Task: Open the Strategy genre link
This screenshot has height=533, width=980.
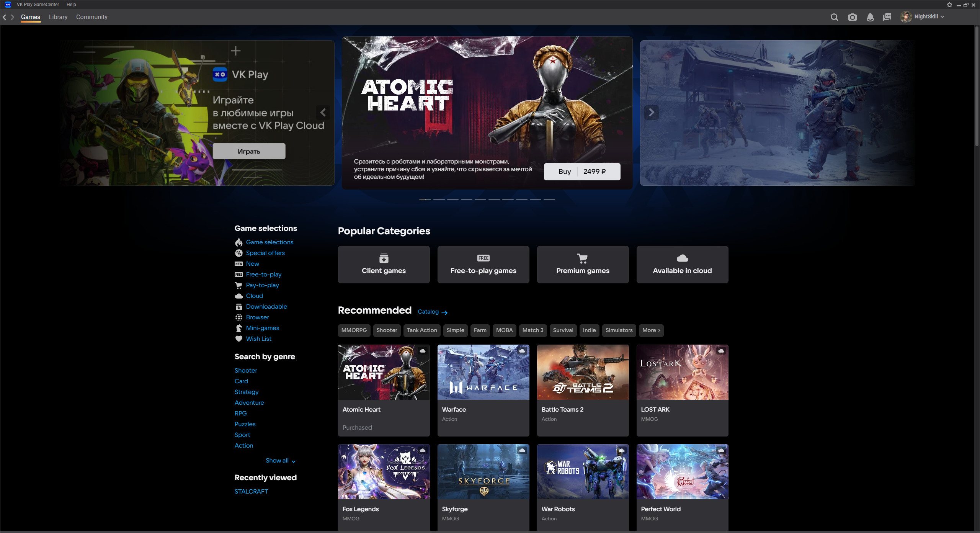Action: [x=247, y=392]
